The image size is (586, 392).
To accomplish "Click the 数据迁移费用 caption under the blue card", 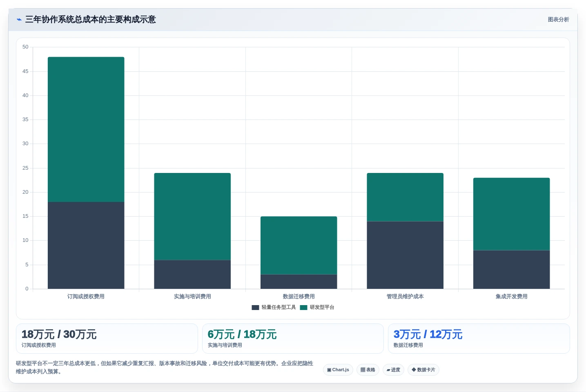I will [408, 345].
